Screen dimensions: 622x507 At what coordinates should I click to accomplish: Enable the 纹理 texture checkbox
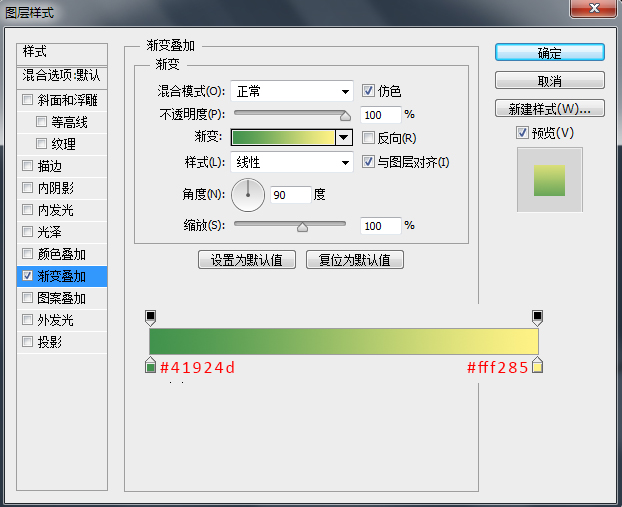41,143
